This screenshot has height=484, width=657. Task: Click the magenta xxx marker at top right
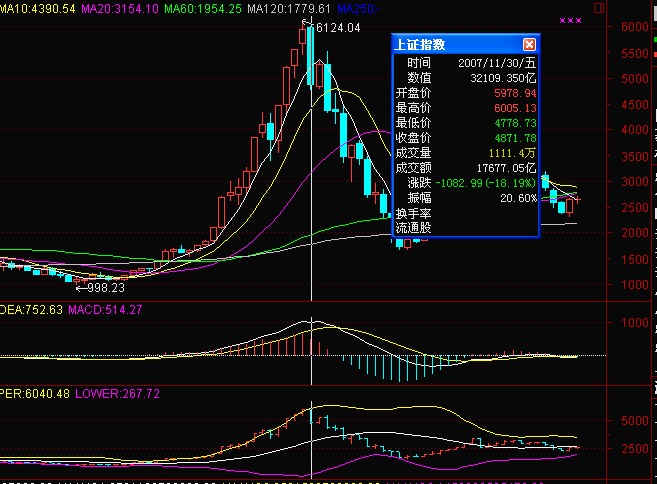click(x=569, y=20)
